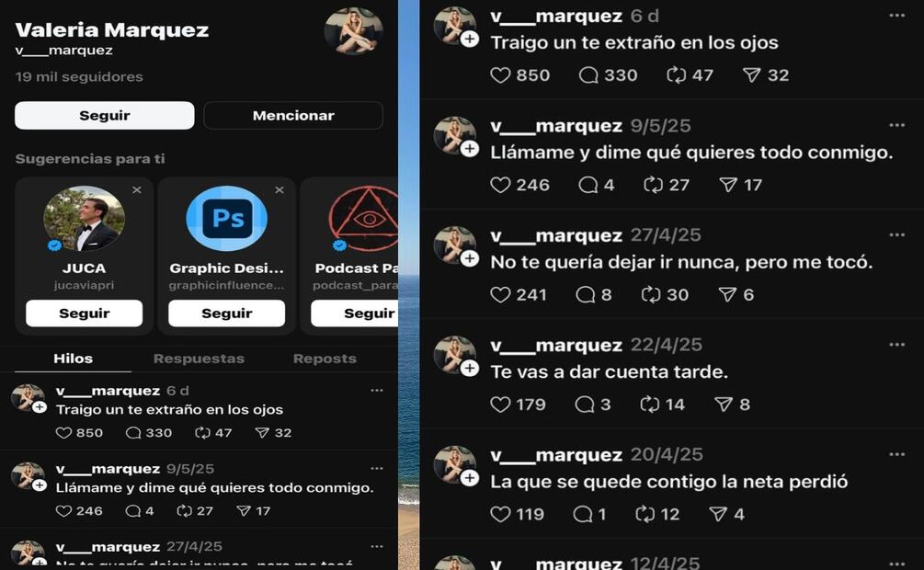Screen dimensions: 924x570
Task: Repost 'La que se quede contigo' thread
Action: pyautogui.click(x=645, y=514)
